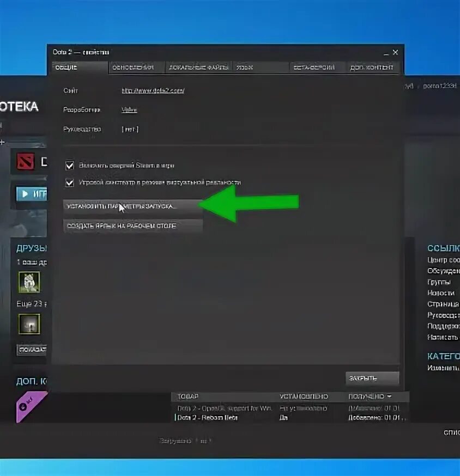Toggle the virtual reality game theater checkbox

[x=70, y=183]
